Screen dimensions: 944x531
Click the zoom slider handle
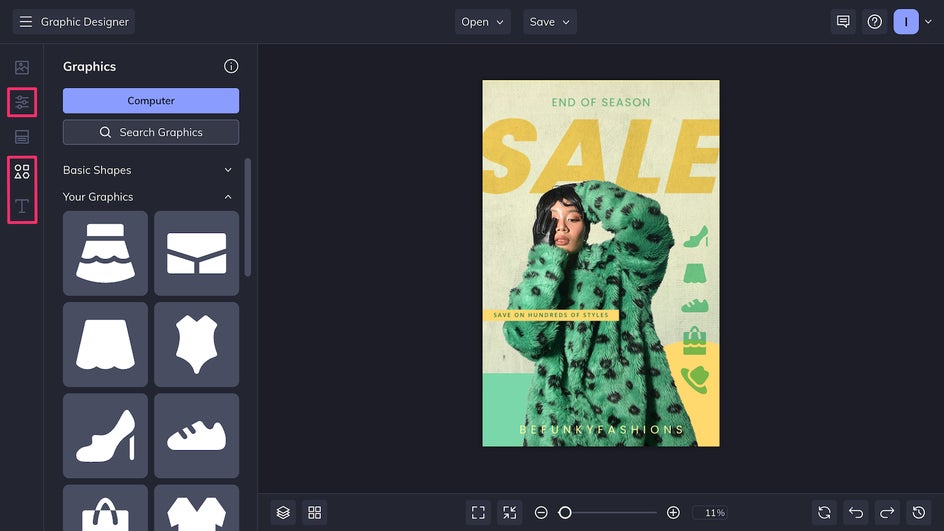tap(565, 512)
